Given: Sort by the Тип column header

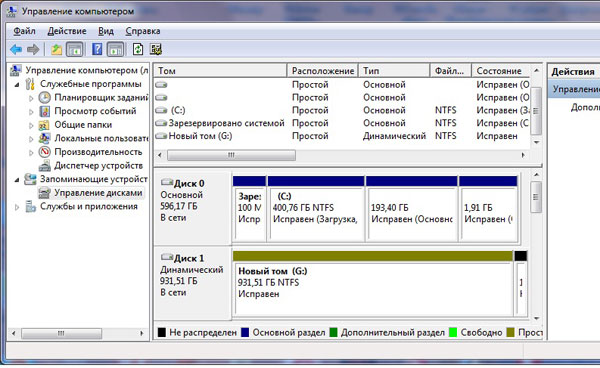Looking at the screenshot, I should tap(394, 71).
